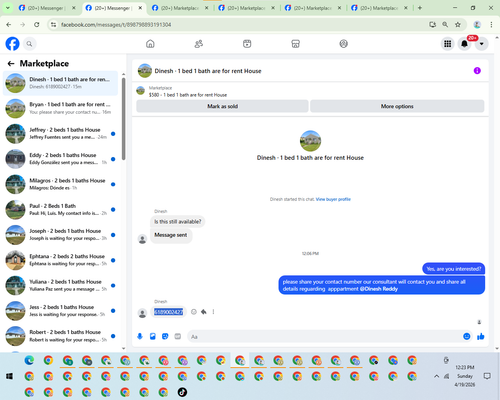The height and width of the screenshot is (400, 500).
Task: Open the emoji picker in message box
Action: coord(466,336)
